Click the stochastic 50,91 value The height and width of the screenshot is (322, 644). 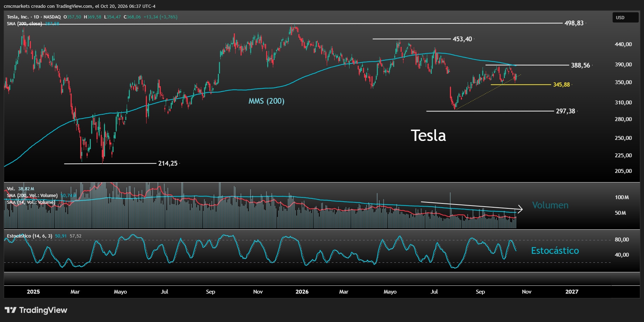pos(61,236)
